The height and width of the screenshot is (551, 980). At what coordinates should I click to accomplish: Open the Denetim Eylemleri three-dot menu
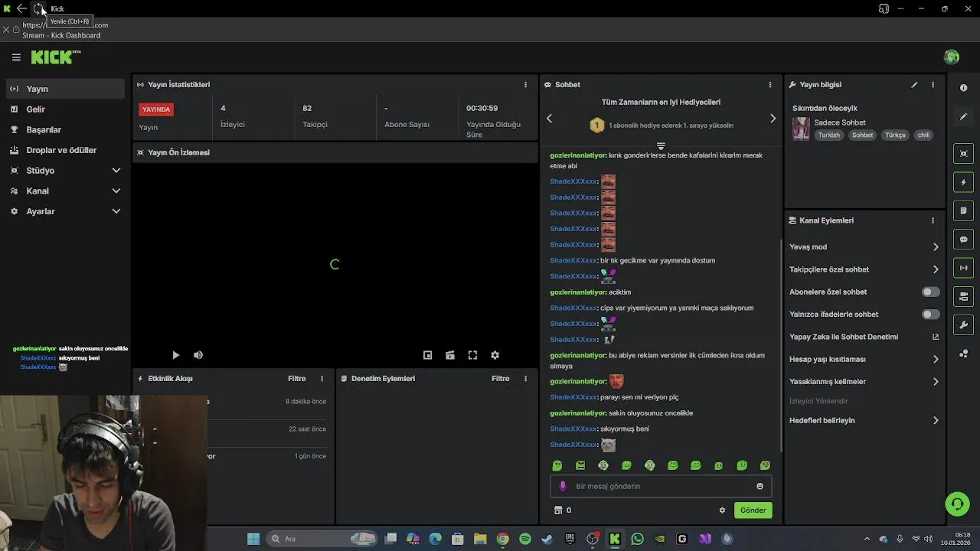(x=525, y=379)
